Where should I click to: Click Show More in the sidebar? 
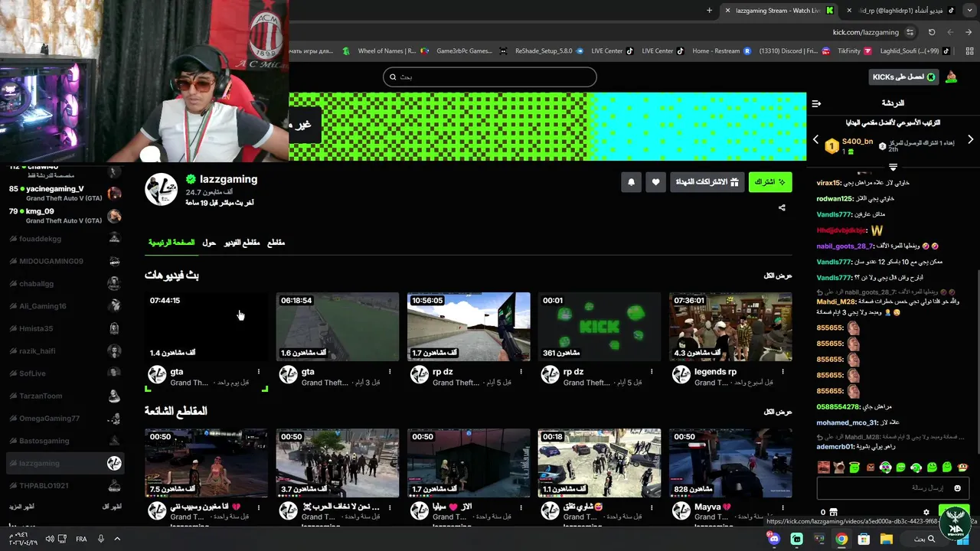coord(21,507)
